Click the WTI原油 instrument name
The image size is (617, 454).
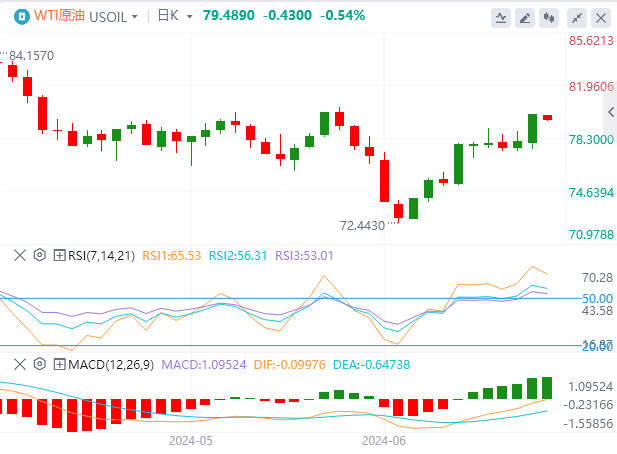click(x=59, y=16)
